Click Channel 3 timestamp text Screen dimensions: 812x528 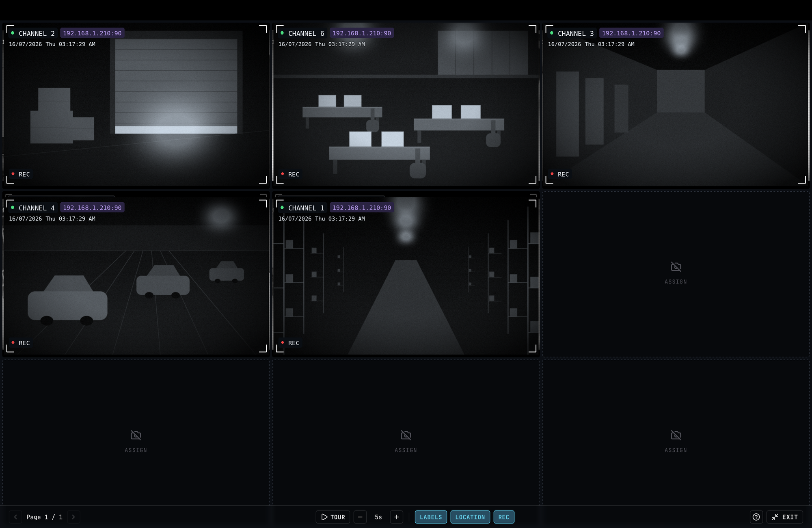point(591,44)
